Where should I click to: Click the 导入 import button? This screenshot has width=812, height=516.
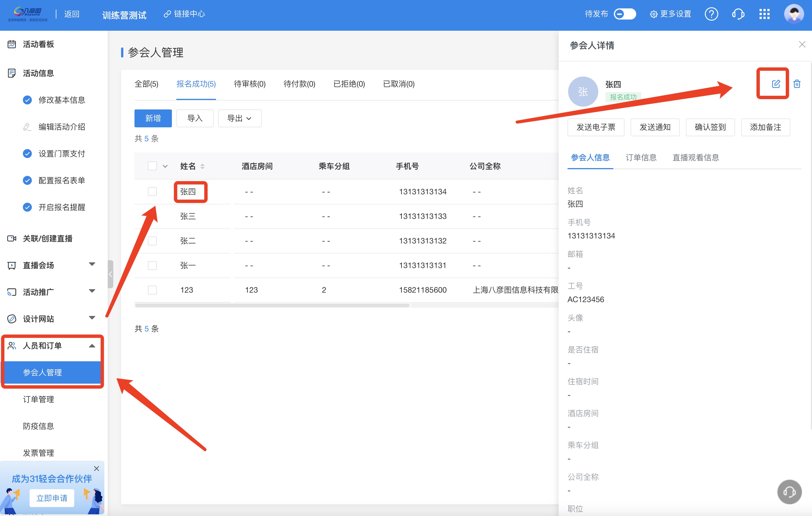tap(195, 118)
